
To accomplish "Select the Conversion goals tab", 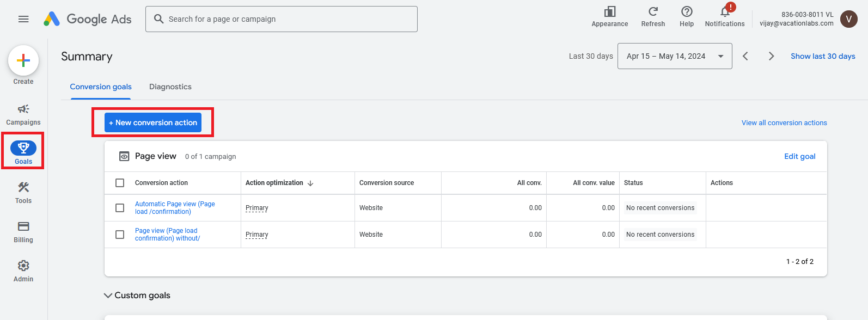I will point(101,87).
